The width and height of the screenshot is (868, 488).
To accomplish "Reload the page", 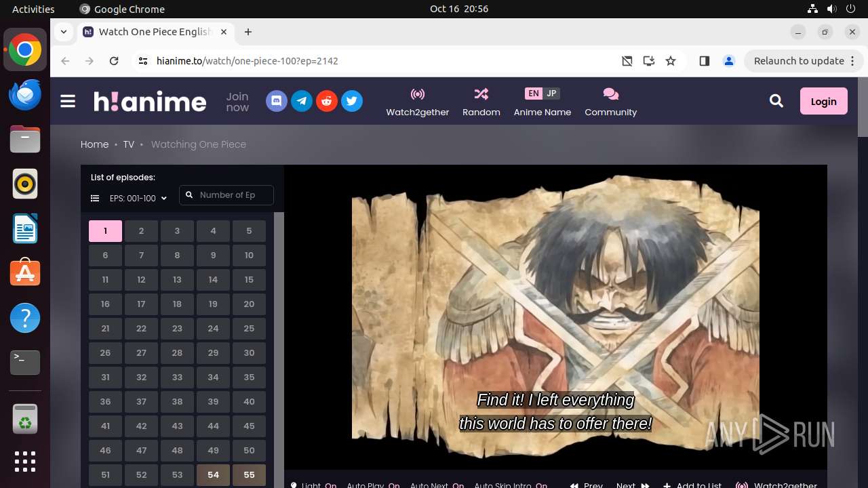I will click(x=114, y=61).
